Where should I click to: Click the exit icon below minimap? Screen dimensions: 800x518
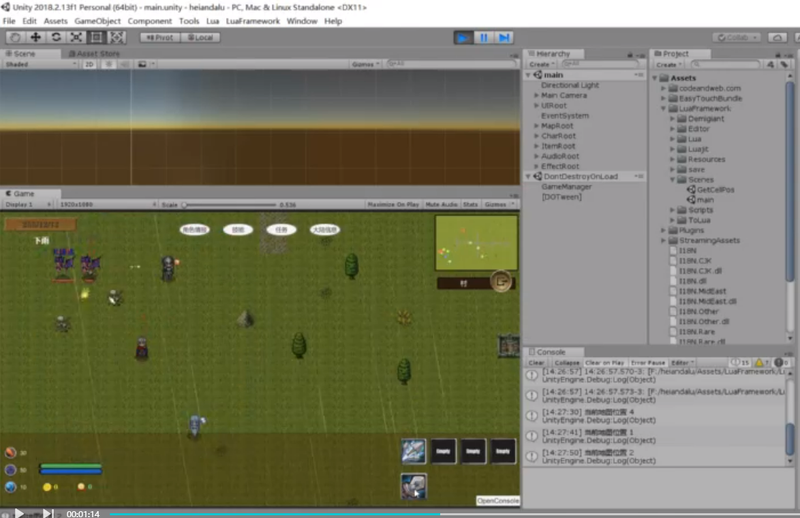[501, 281]
